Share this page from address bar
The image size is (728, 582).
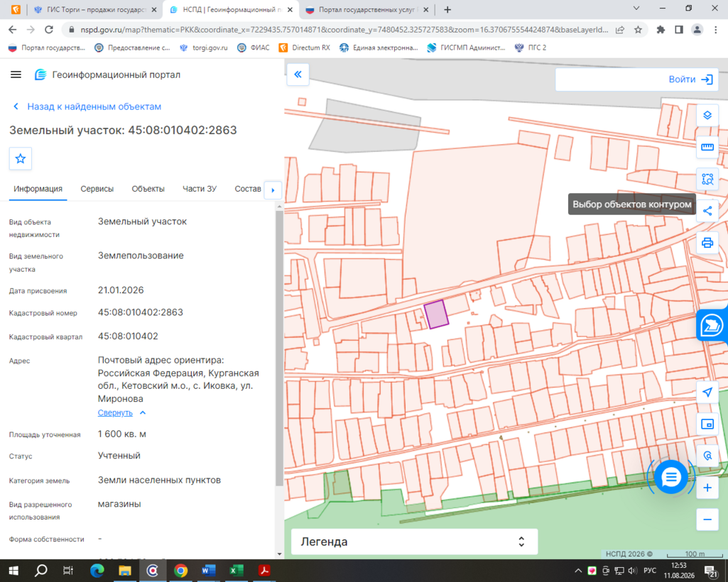click(620, 30)
